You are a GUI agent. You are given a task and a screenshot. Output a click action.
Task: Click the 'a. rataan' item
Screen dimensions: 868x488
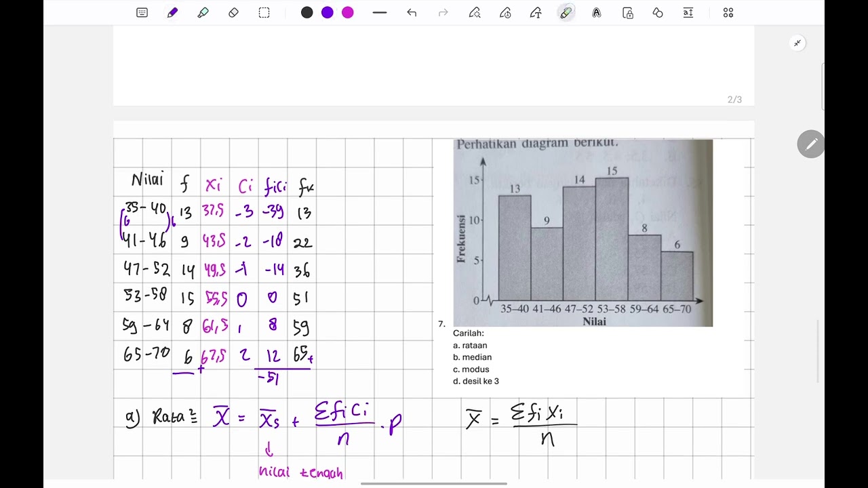tap(470, 346)
